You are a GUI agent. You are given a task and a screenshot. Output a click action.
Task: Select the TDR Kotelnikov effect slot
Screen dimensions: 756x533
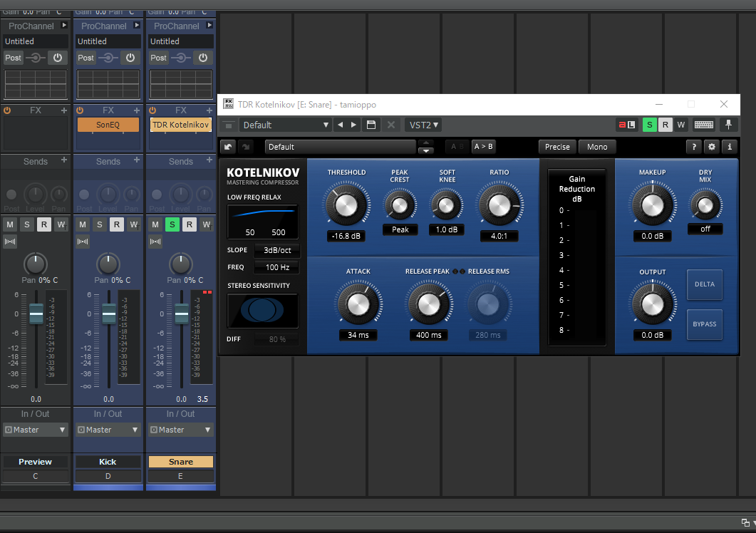(181, 125)
